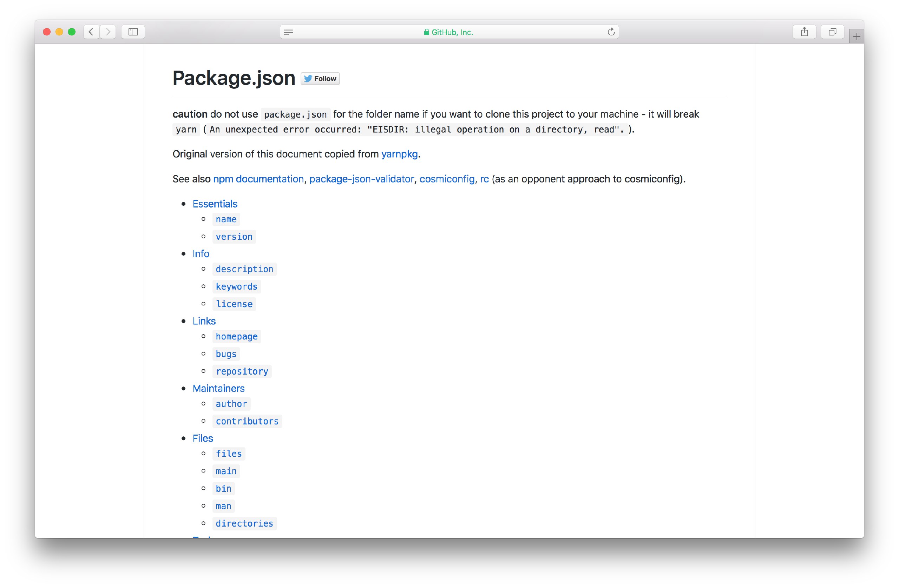The image size is (899, 588).
Task: Open the cosmiconfig link
Action: pos(447,179)
